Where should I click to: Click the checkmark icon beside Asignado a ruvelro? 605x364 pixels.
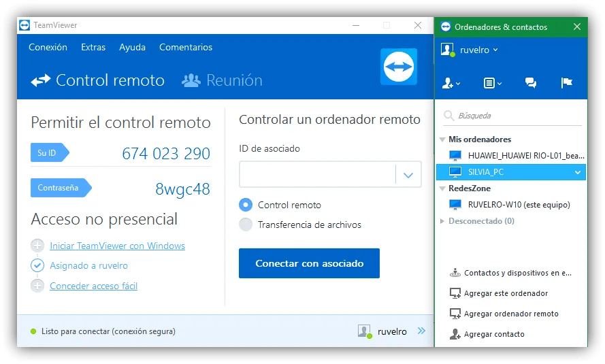[37, 265]
